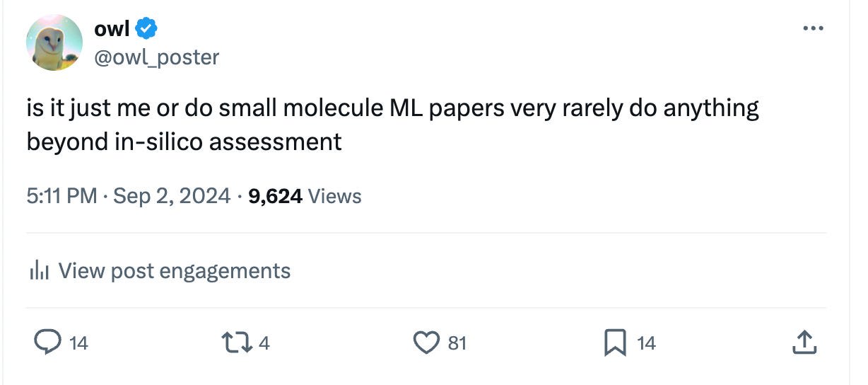
Task: Click the 5:11 PM time
Action: point(61,196)
